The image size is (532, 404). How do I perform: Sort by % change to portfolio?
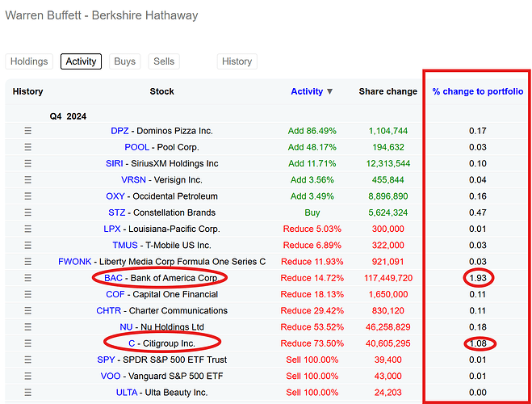478,91
